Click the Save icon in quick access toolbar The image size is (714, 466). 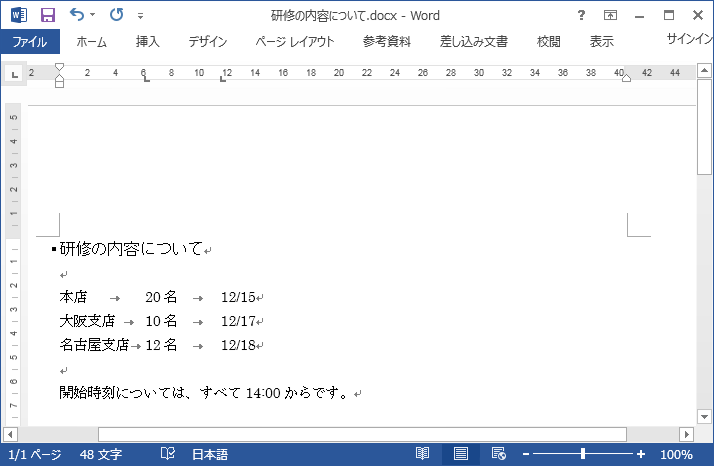pos(48,15)
